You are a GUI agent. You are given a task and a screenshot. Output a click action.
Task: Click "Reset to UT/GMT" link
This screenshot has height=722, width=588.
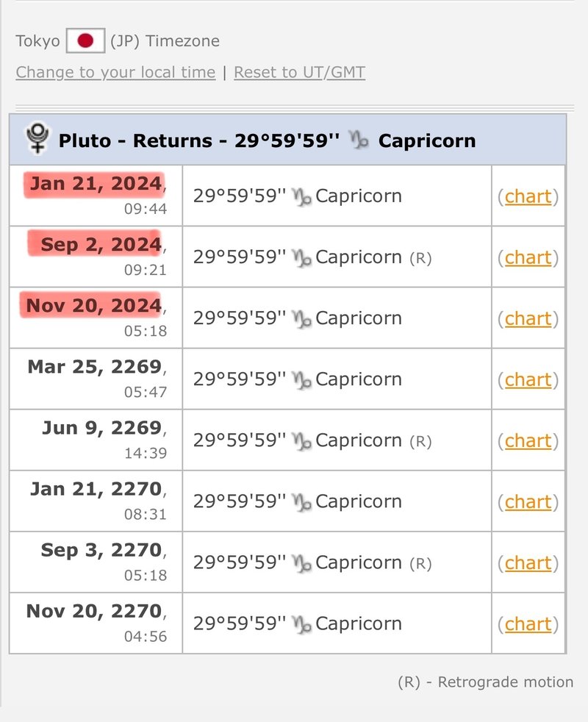pyautogui.click(x=299, y=72)
